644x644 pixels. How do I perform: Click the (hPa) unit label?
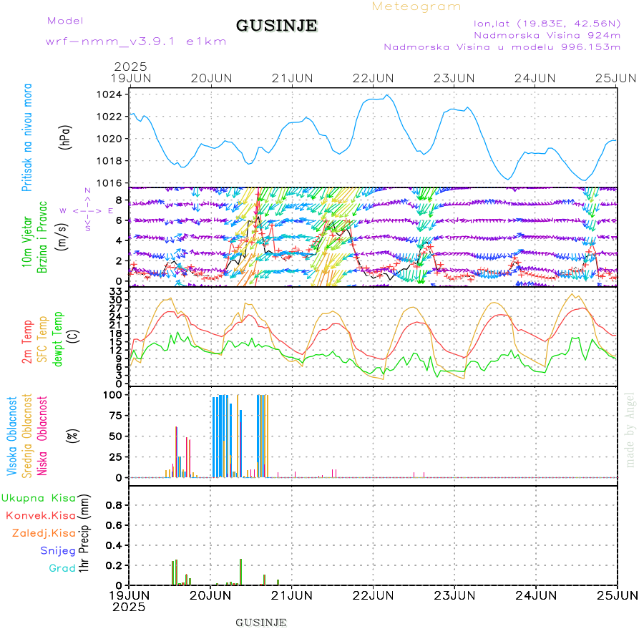click(x=65, y=137)
